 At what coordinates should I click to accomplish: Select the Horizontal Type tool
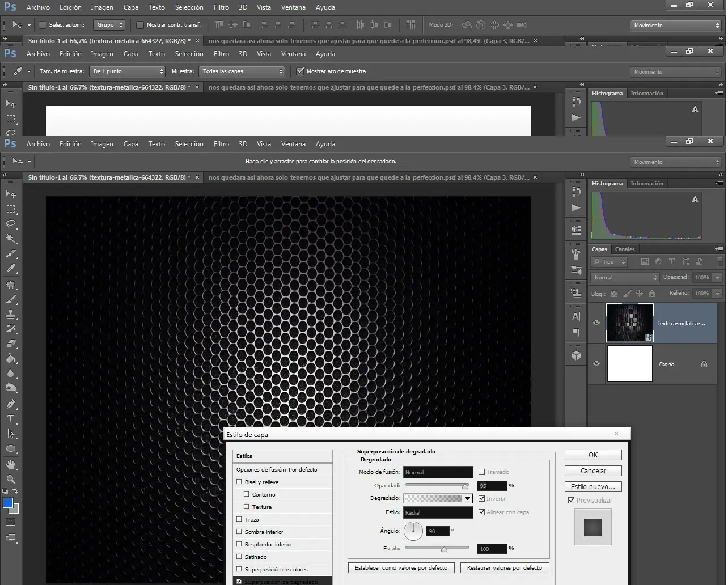(11, 419)
